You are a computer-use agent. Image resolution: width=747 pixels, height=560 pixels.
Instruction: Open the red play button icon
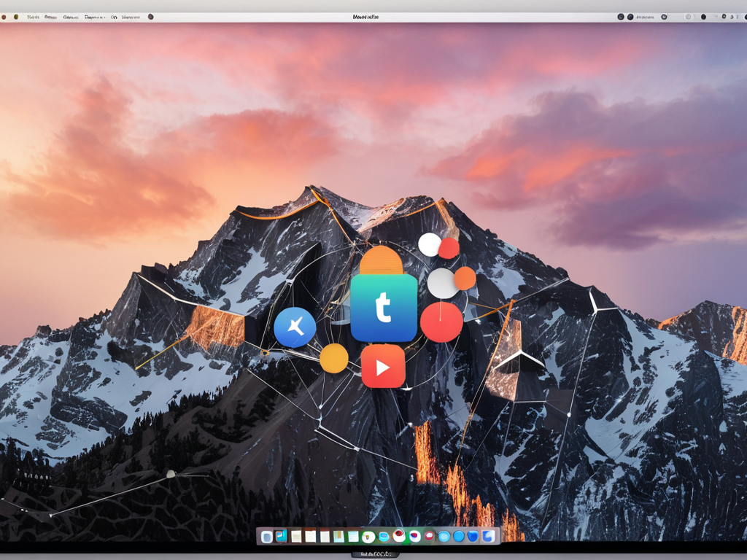tap(383, 366)
